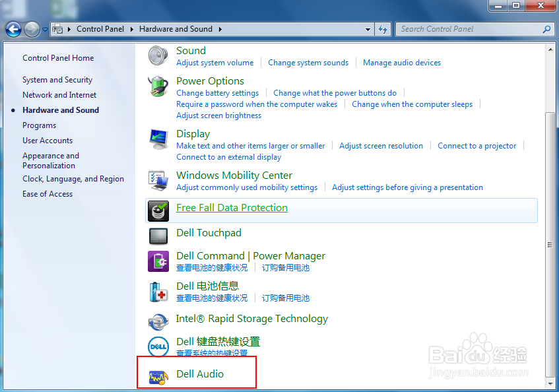The height and width of the screenshot is (392, 559).
Task: Click the Control Panel icon in address bar
Action: pyautogui.click(x=57, y=29)
